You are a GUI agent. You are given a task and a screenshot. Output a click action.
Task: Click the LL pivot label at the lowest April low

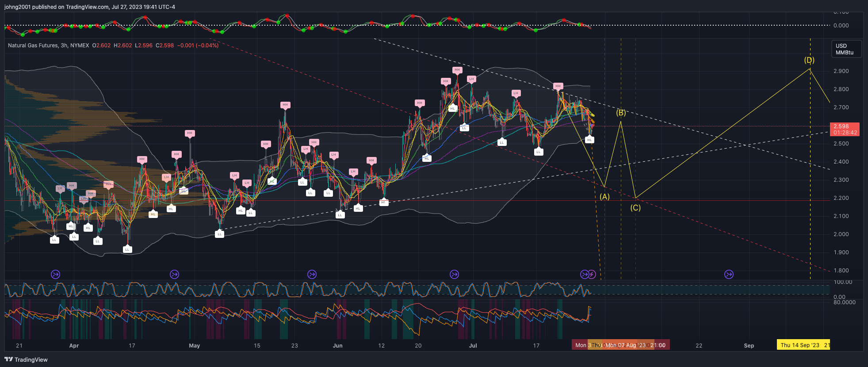point(127,249)
